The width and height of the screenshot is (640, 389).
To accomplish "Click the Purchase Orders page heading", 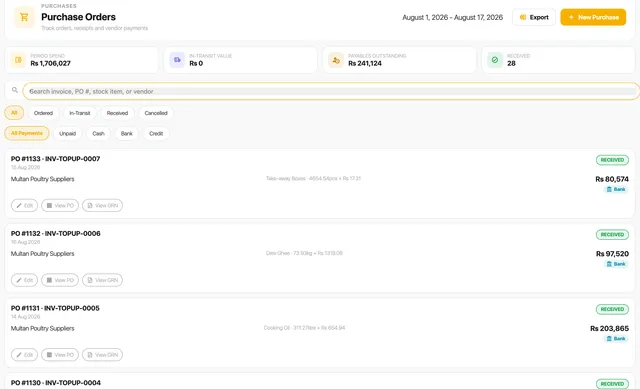I will pos(78,17).
